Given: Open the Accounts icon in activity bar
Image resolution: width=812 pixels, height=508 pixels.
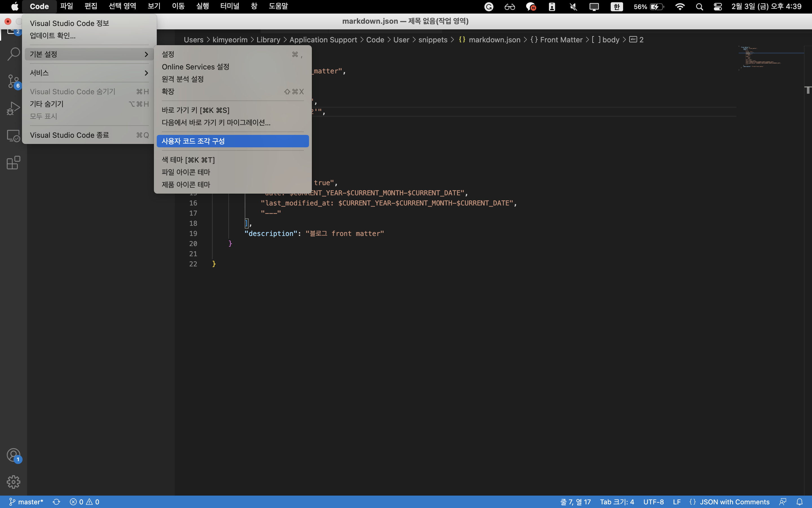Looking at the screenshot, I should click(x=14, y=456).
